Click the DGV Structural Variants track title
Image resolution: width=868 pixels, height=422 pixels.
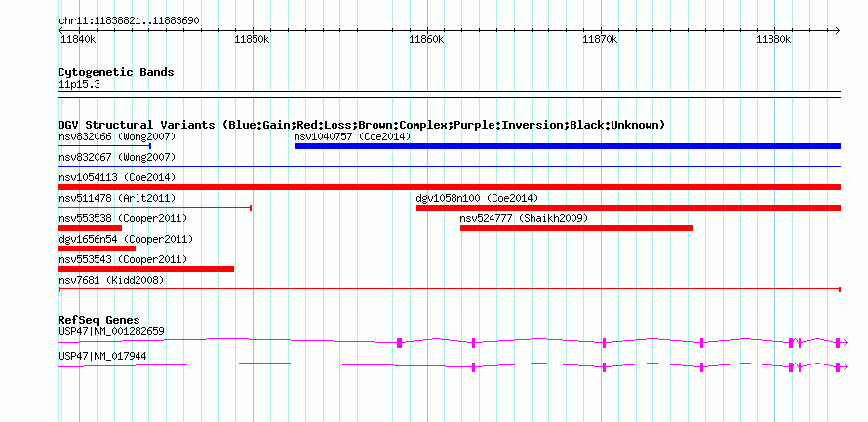click(x=362, y=125)
